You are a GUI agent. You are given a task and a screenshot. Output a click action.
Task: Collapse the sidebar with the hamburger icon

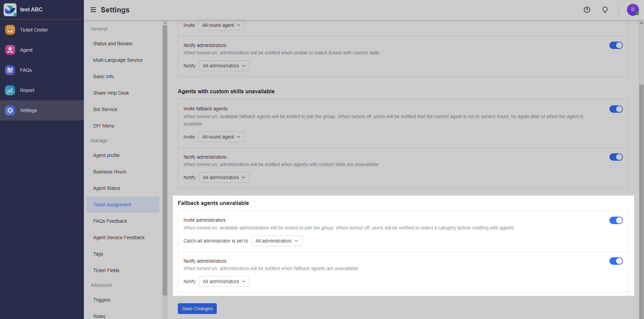pyautogui.click(x=93, y=10)
